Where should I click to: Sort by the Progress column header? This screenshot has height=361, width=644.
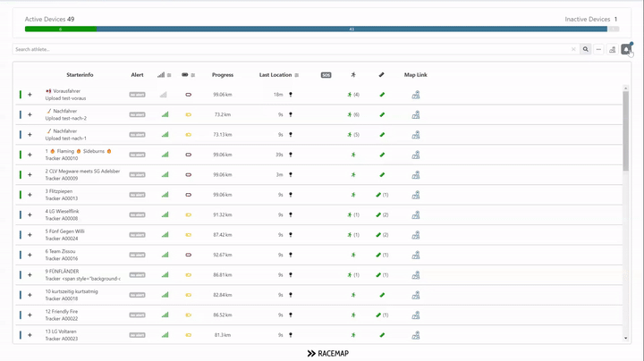[223, 75]
